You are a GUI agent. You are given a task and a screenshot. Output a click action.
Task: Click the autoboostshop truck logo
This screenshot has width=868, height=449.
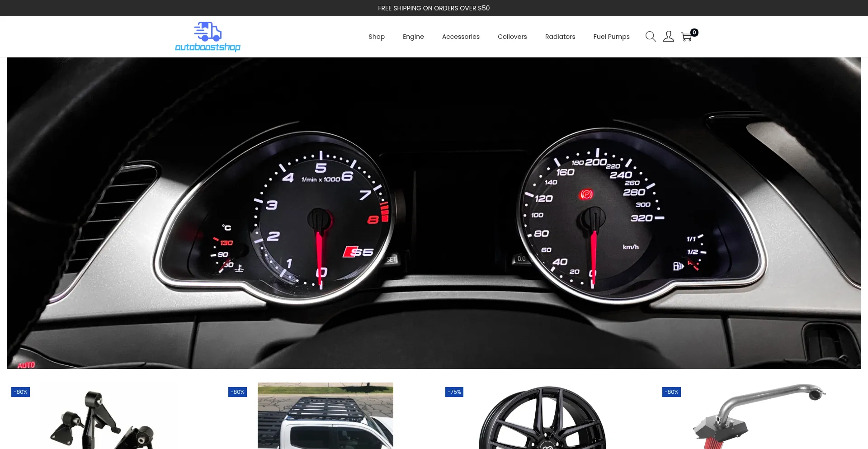pos(208,37)
